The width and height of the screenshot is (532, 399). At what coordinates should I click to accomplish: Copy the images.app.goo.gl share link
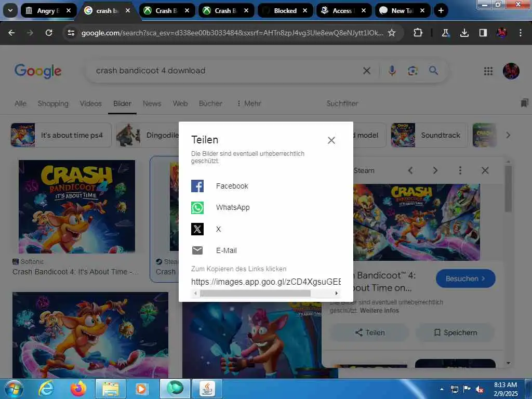coord(265,282)
